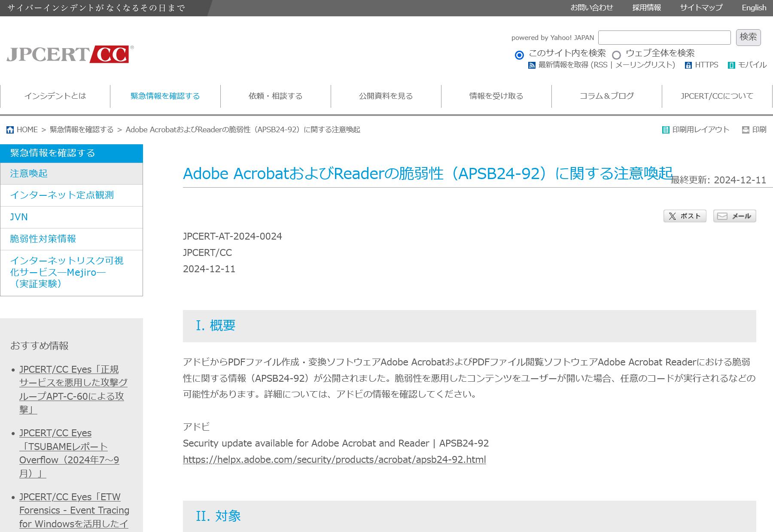This screenshot has height=532, width=773.
Task: Focus the Yahoo search input field
Action: coord(664,37)
